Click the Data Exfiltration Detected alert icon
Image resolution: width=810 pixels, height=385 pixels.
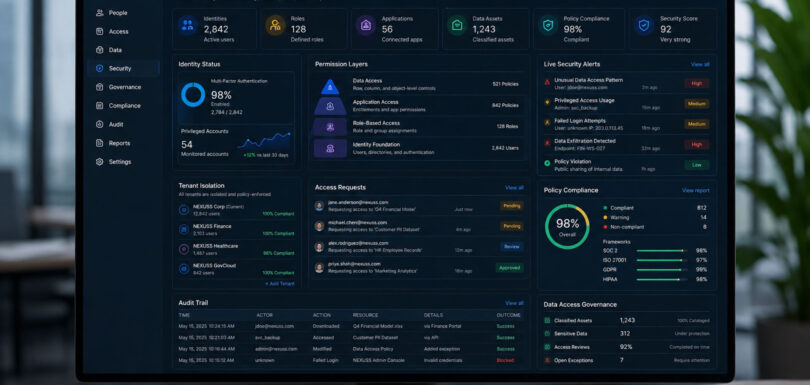click(547, 143)
